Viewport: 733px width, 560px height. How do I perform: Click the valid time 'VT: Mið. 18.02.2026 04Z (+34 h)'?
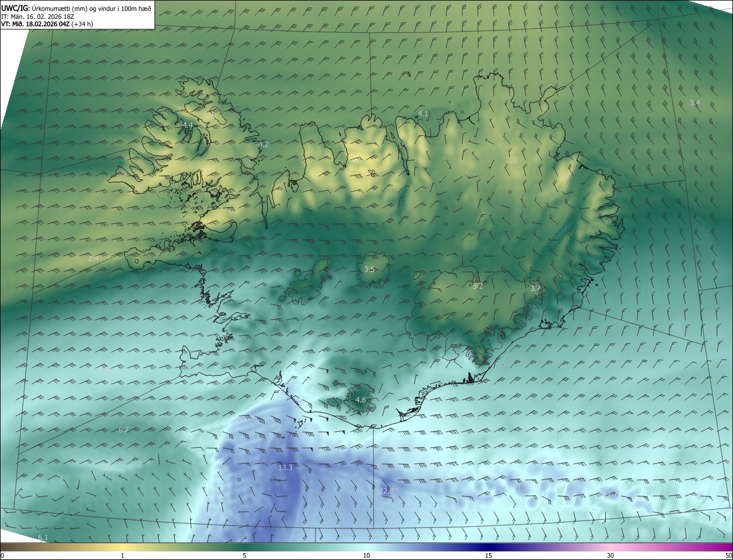[x=47, y=24]
